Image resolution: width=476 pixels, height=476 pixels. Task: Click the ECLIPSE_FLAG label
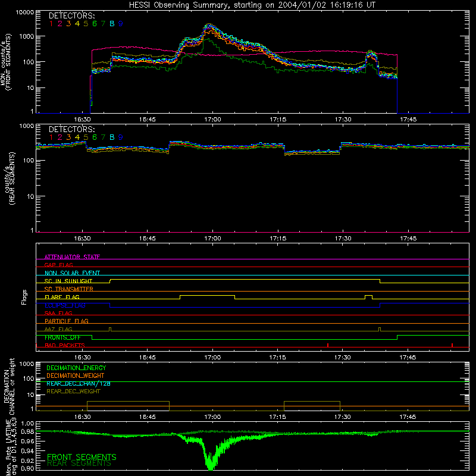point(65,305)
